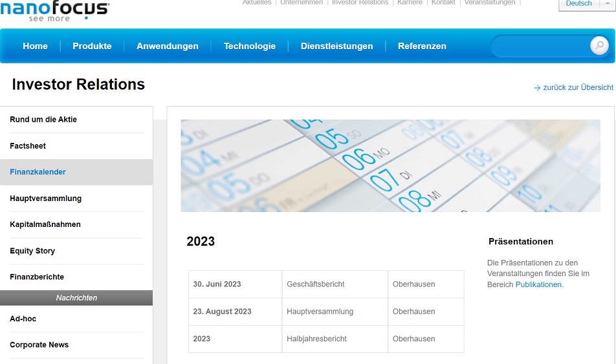
Task: Go to Aktuelles in top navigation
Action: tap(256, 3)
